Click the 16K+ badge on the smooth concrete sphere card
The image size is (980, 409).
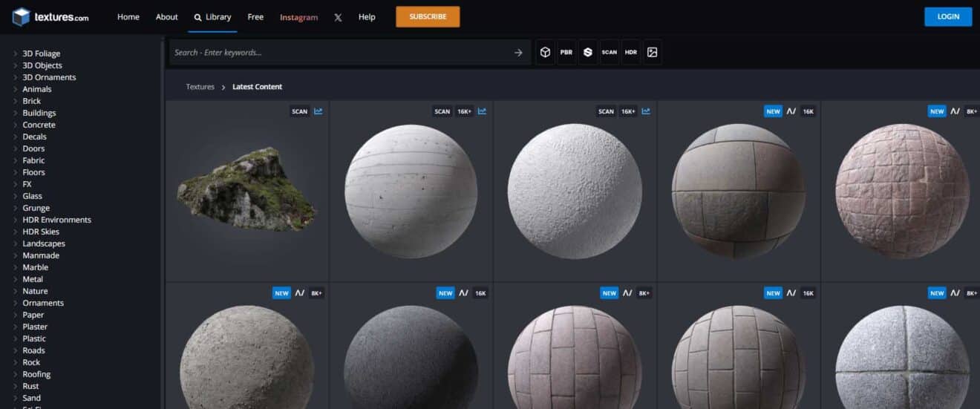click(x=465, y=111)
